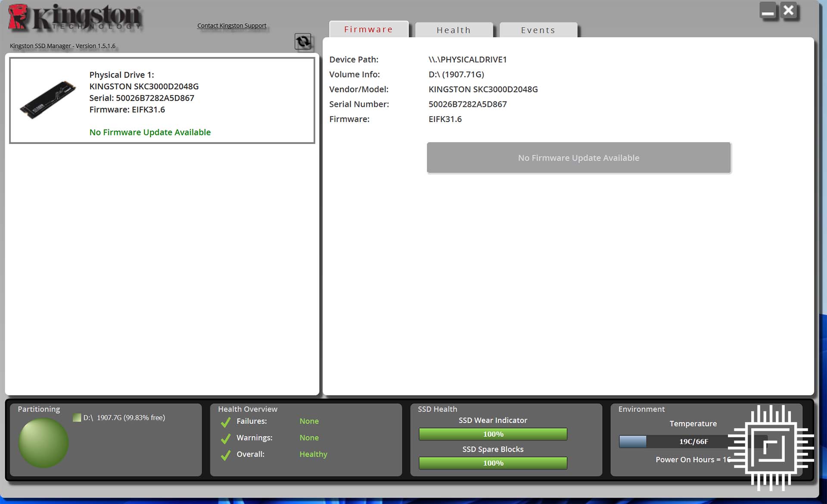Click D:\ 1907.7G (99.83% free) partition label
827x504 pixels.
[124, 417]
